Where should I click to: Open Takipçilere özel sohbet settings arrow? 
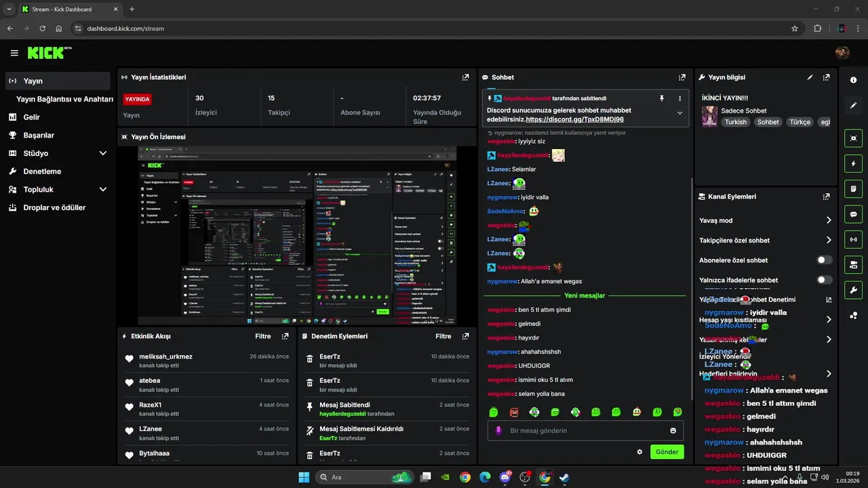click(829, 240)
